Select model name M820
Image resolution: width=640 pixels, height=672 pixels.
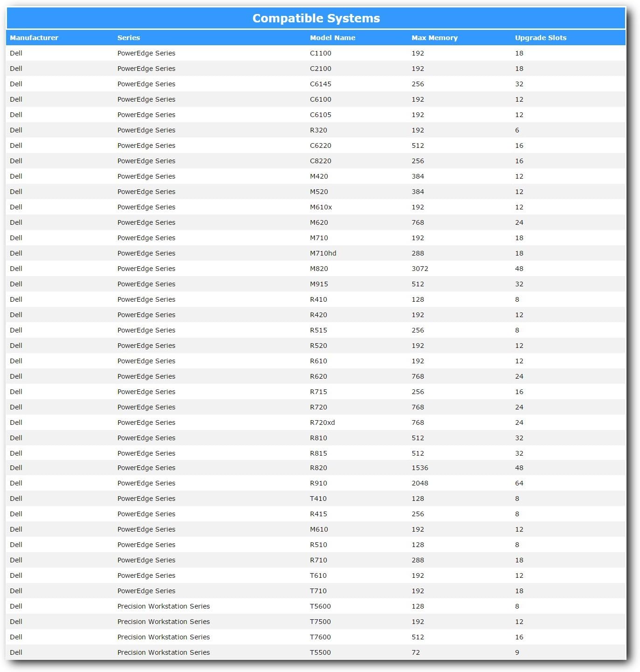click(x=319, y=269)
